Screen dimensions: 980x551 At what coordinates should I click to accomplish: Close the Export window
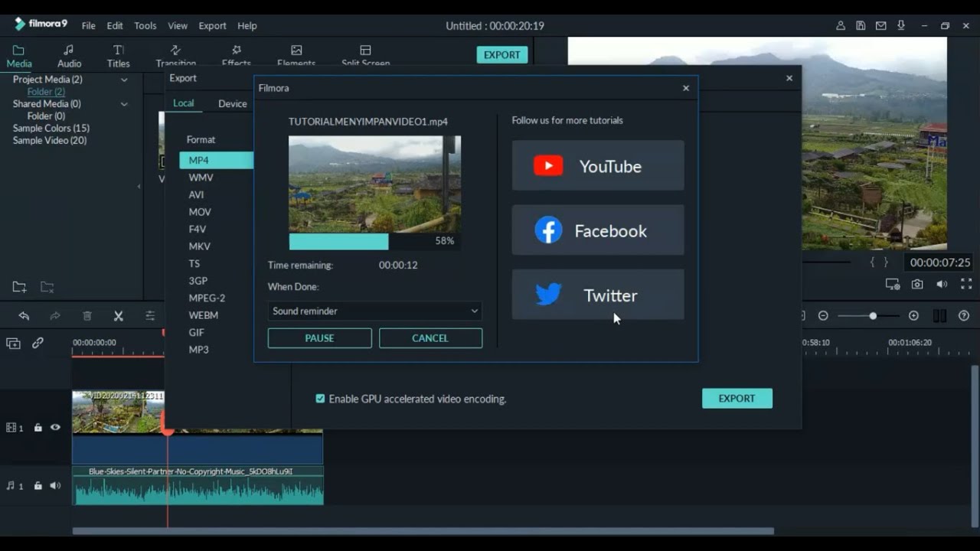pos(789,78)
